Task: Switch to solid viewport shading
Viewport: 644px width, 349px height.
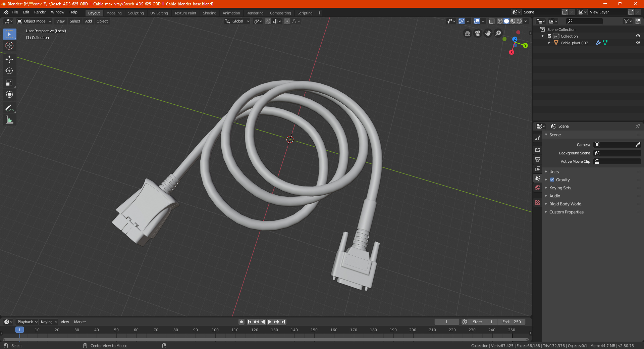Action: click(x=506, y=21)
